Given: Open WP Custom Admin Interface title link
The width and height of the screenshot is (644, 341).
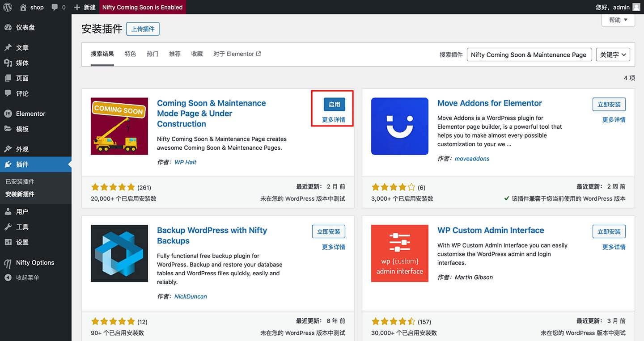Looking at the screenshot, I should [491, 231].
